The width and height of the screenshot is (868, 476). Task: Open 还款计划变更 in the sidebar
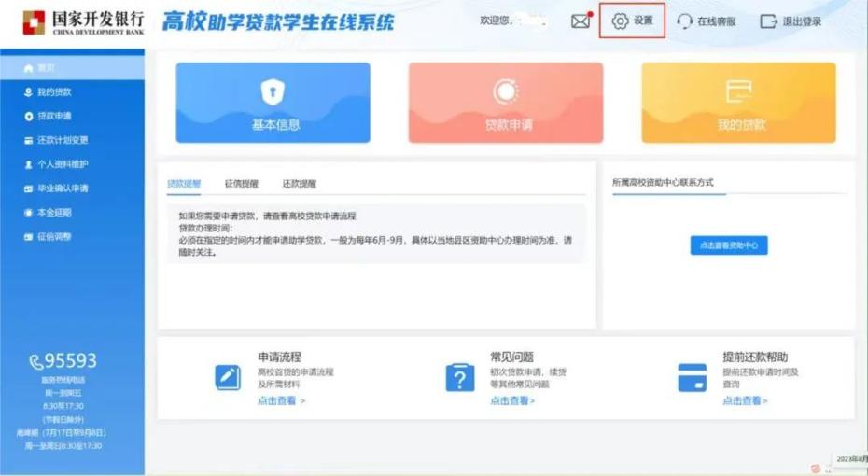coord(62,140)
